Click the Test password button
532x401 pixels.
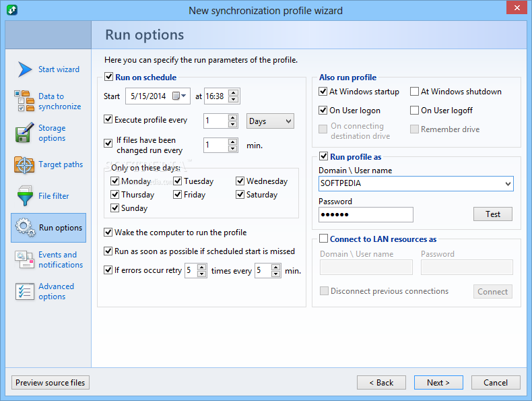click(493, 214)
